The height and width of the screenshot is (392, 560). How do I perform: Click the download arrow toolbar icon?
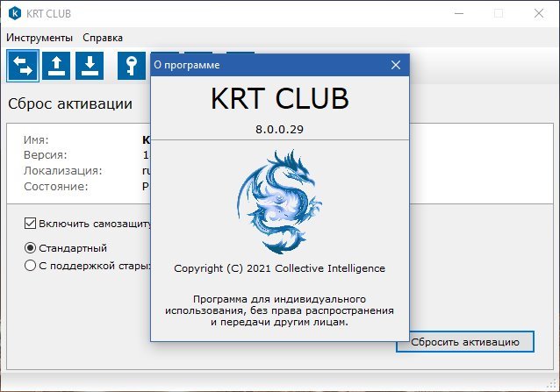[90, 66]
